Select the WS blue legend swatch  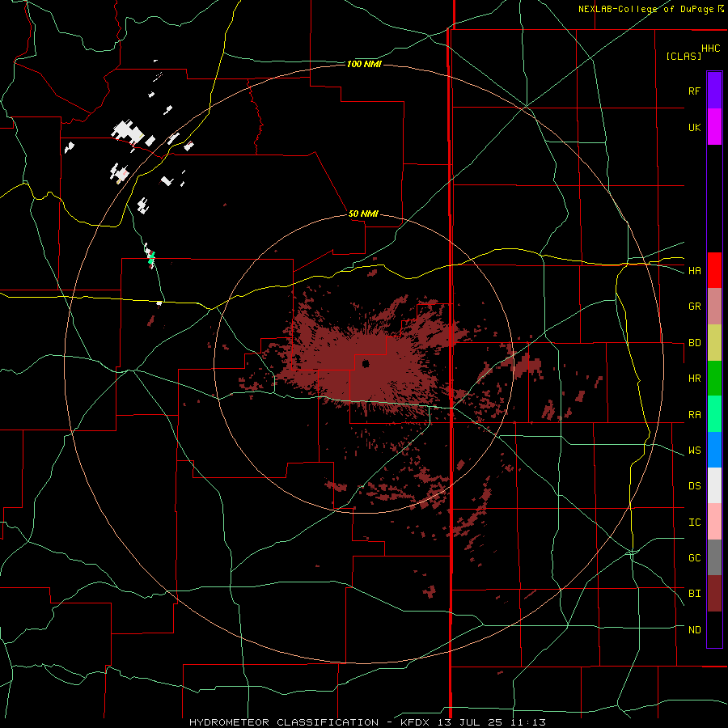click(714, 450)
